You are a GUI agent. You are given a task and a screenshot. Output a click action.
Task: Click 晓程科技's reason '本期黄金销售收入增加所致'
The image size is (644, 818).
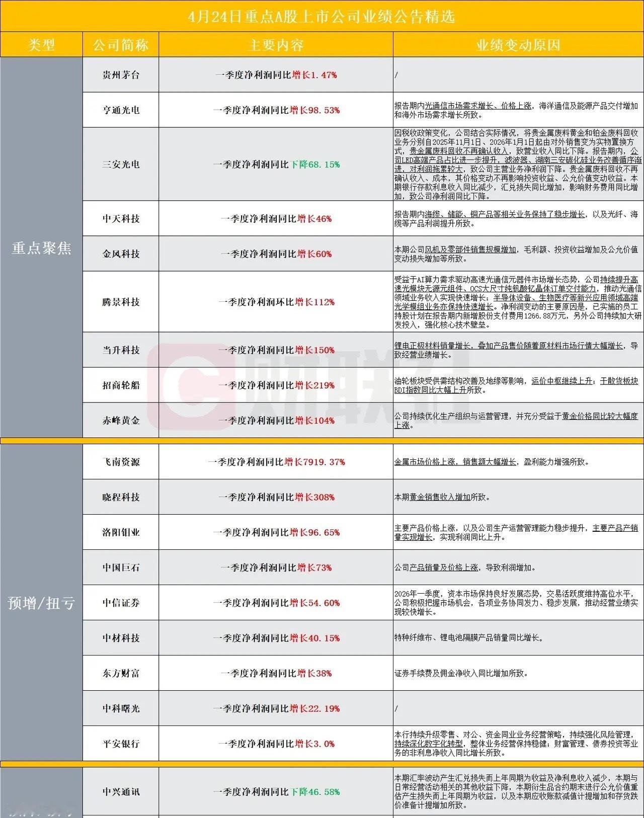tap(442, 497)
